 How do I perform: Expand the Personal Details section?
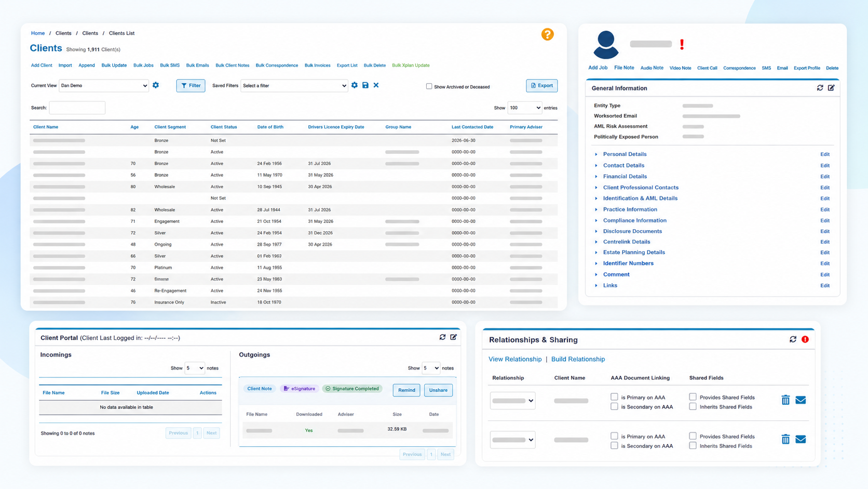(x=625, y=154)
